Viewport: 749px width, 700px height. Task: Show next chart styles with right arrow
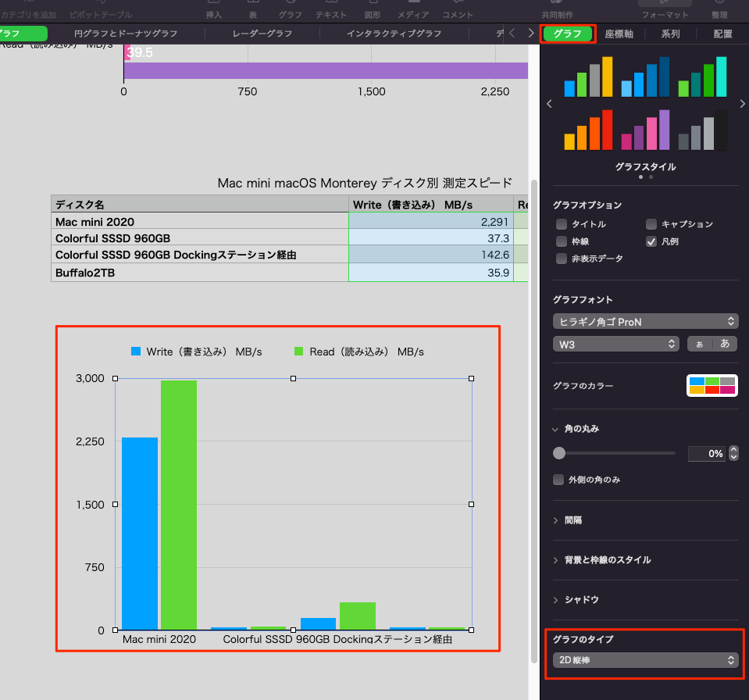(x=742, y=104)
